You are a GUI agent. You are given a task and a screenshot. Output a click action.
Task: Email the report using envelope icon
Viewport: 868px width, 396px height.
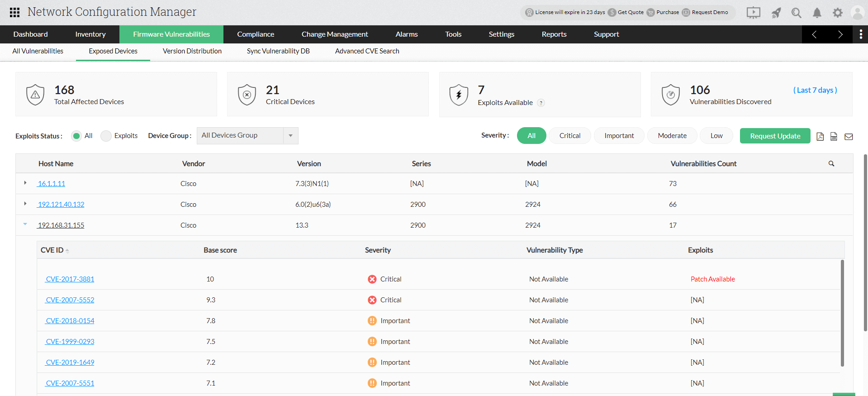(849, 137)
